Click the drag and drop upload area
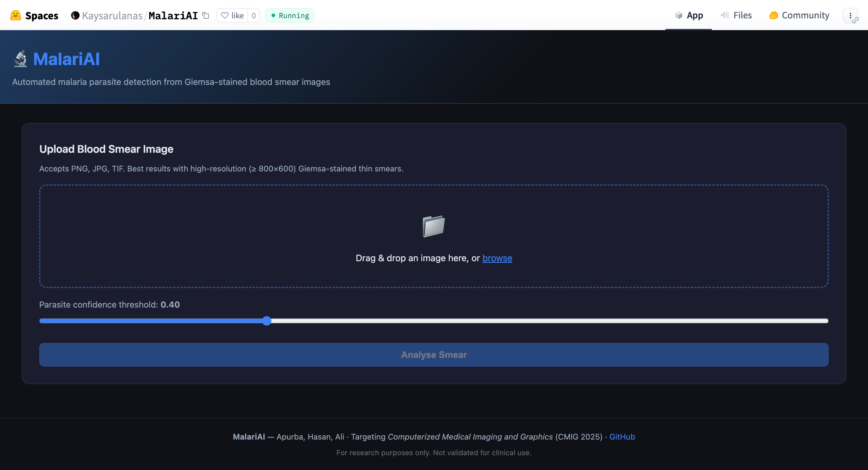The image size is (868, 470). click(434, 236)
